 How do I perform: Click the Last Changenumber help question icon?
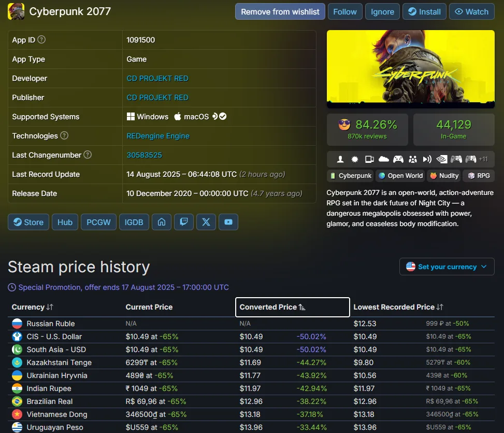click(x=88, y=155)
